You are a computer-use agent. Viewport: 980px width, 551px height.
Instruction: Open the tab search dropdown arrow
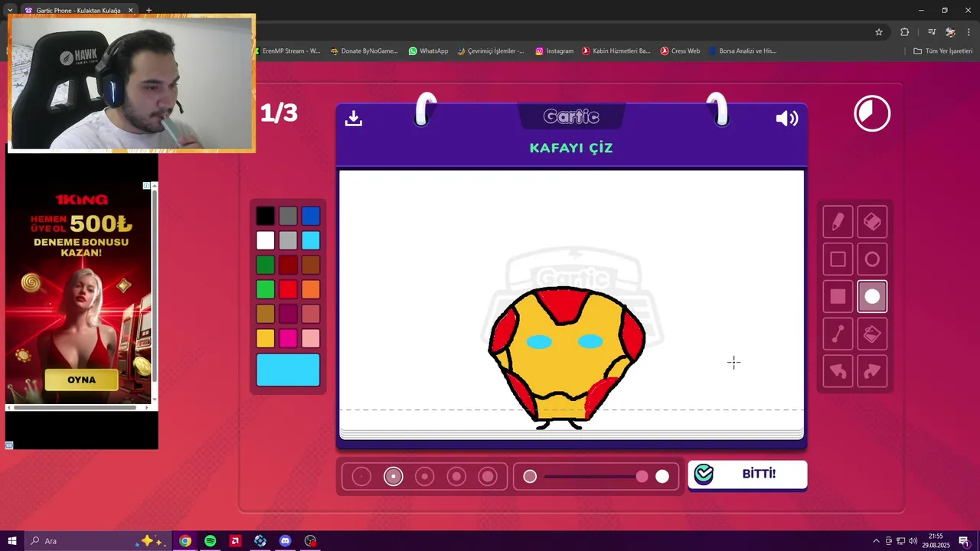coord(10,10)
